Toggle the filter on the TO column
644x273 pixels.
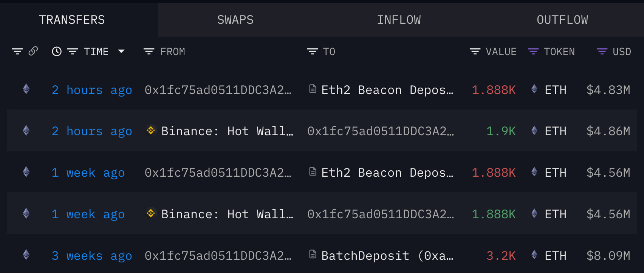312,51
